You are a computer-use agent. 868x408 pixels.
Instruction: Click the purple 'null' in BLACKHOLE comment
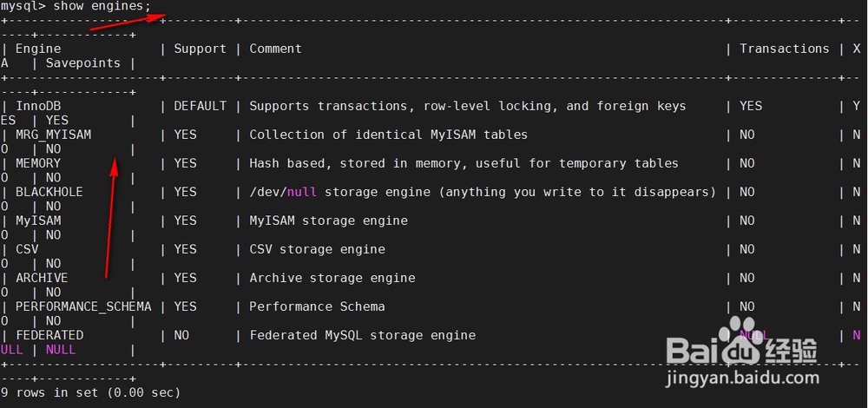pos(302,192)
